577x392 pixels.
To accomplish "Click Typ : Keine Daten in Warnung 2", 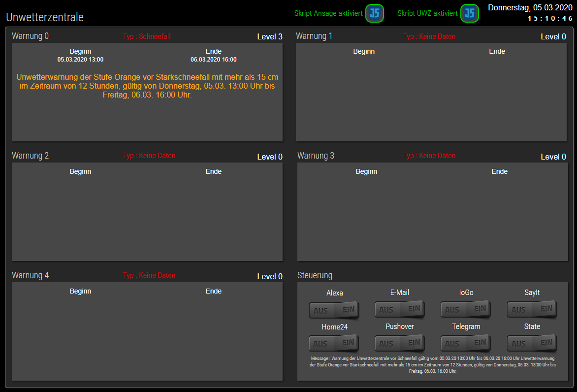I will point(149,156).
